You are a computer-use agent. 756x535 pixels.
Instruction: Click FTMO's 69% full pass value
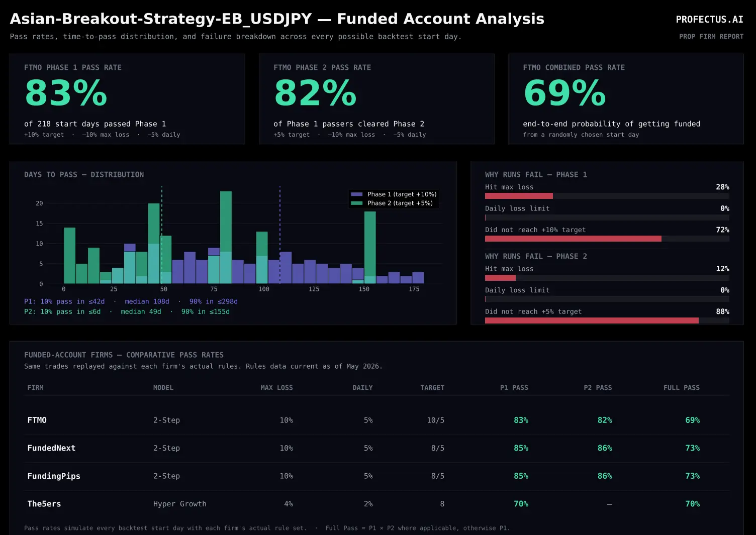(x=693, y=420)
